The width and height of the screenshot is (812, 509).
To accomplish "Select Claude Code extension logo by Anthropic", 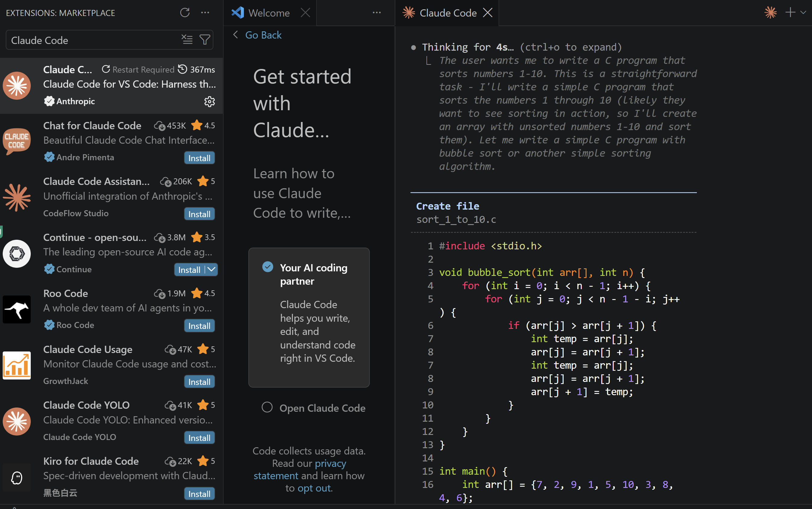I will point(17,86).
